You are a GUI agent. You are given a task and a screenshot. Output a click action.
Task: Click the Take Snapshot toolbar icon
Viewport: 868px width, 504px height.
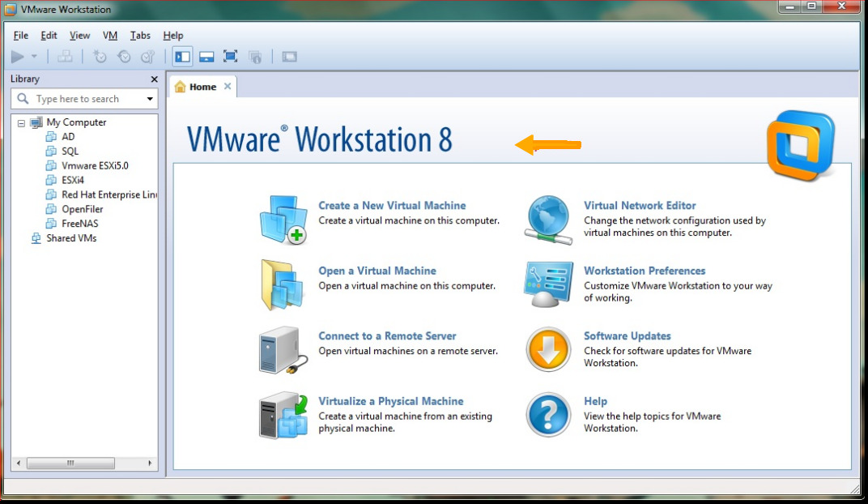tap(100, 57)
